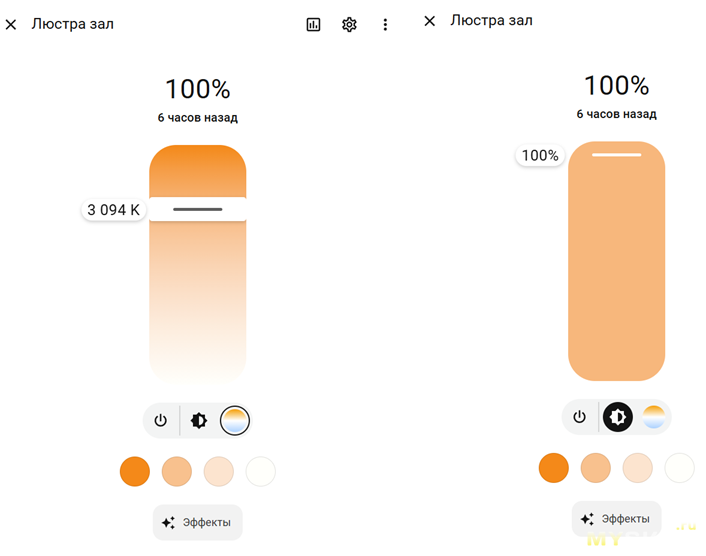706x556 pixels.
Task: Pick the white swatch in left dialog
Action: point(260,471)
